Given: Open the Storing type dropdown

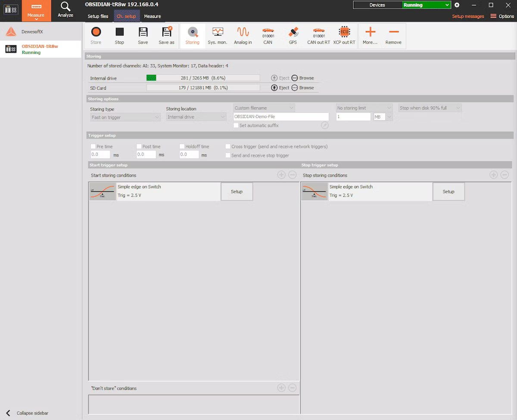Looking at the screenshot, I should [x=125, y=117].
